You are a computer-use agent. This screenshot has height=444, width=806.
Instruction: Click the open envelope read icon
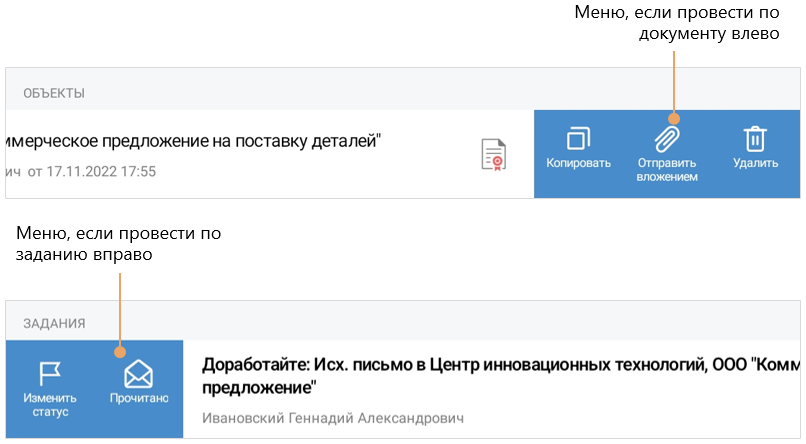[138, 375]
